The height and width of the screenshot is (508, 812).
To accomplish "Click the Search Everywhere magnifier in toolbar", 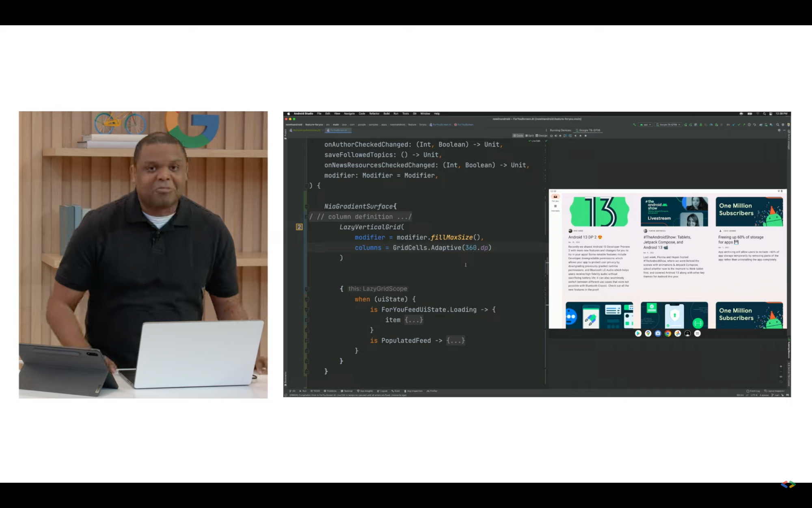I will point(777,125).
